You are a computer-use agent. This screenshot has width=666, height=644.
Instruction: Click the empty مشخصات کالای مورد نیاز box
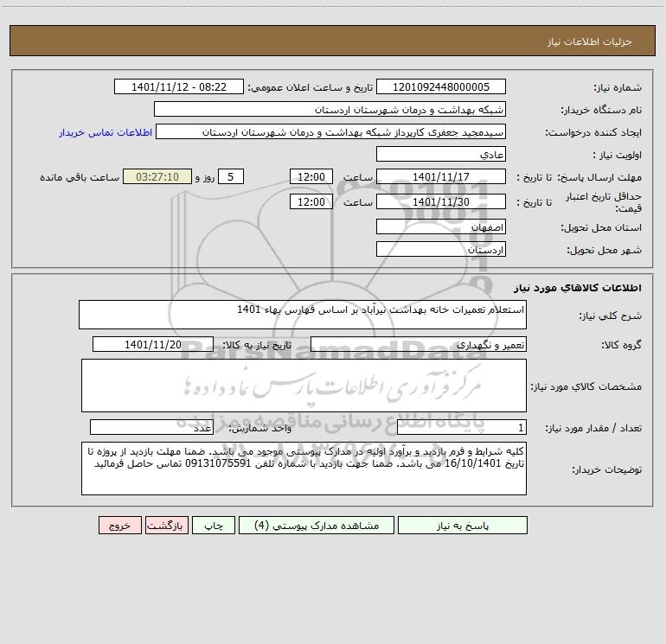pyautogui.click(x=304, y=386)
